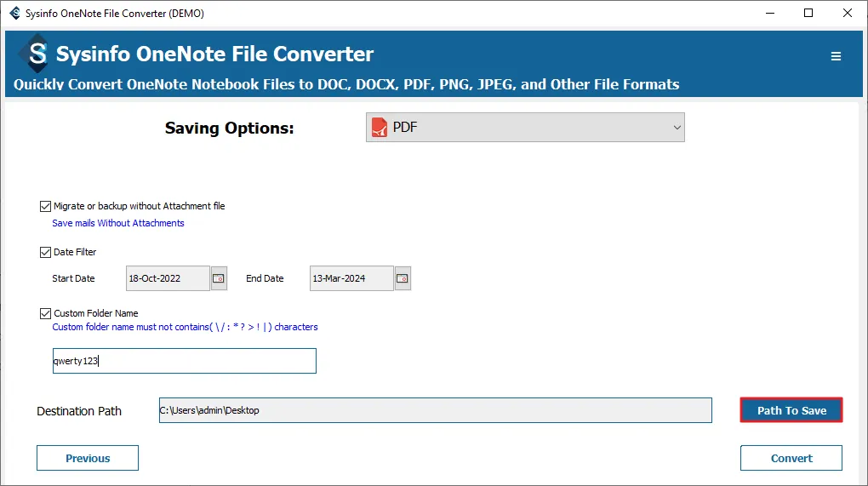Click the Destination Path label

78,411
